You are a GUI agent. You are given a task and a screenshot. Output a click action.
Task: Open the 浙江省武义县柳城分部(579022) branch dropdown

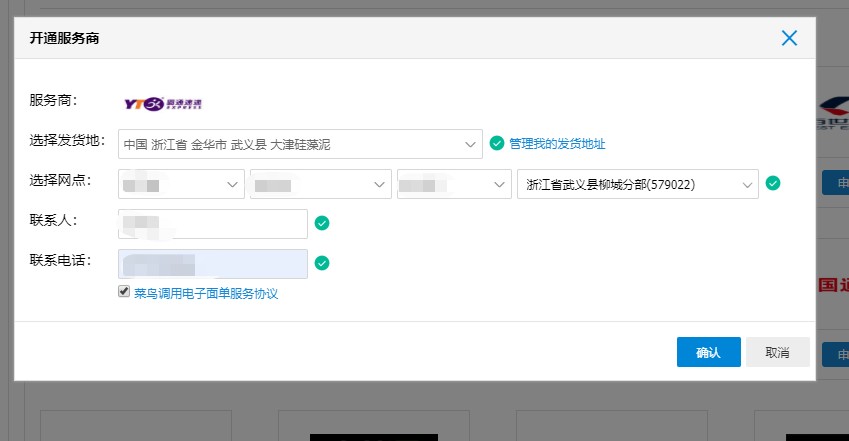pos(637,184)
